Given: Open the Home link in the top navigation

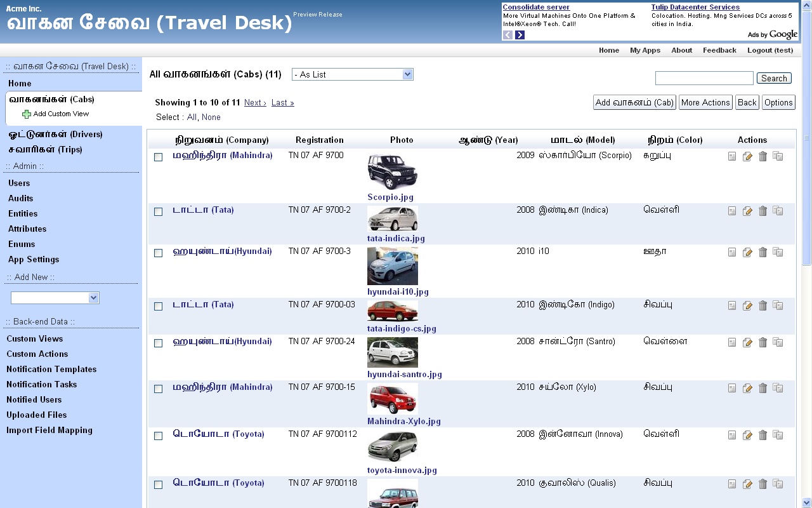Looking at the screenshot, I should [609, 50].
